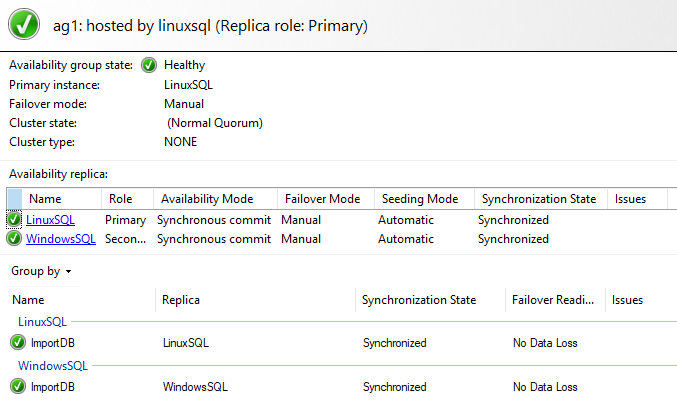Viewport: 677px width, 412px height.
Task: Expand the Group by dropdown
Action: (x=41, y=271)
